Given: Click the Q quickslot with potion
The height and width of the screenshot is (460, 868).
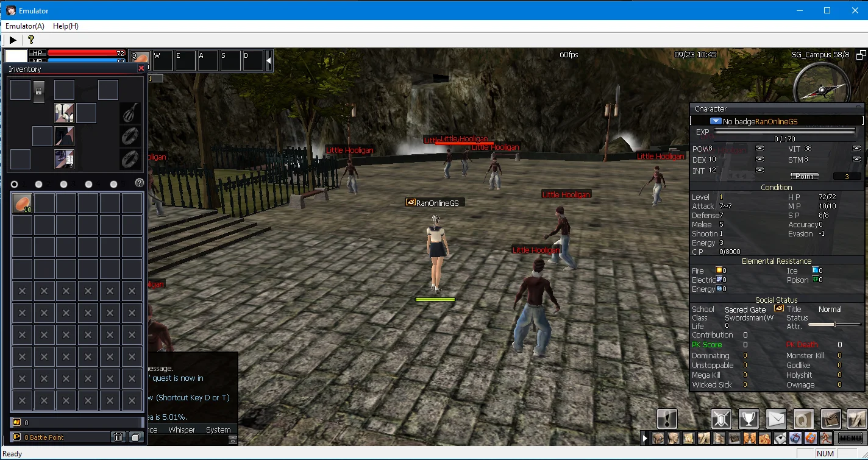Looking at the screenshot, I should tap(140, 61).
